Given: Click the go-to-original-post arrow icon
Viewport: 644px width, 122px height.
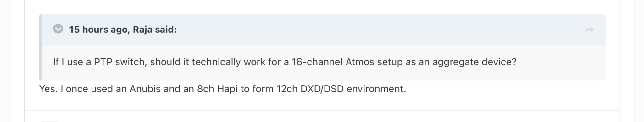Looking at the screenshot, I should pyautogui.click(x=589, y=30).
